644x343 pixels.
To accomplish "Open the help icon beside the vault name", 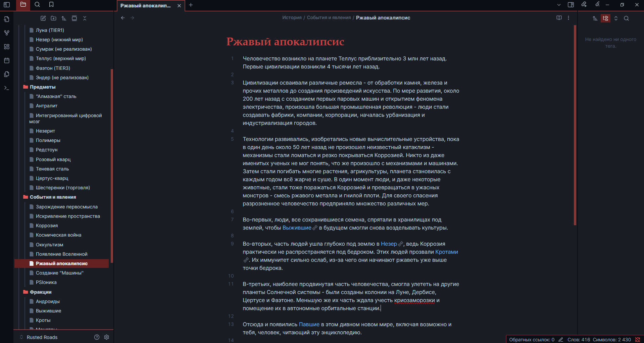I will [97, 337].
